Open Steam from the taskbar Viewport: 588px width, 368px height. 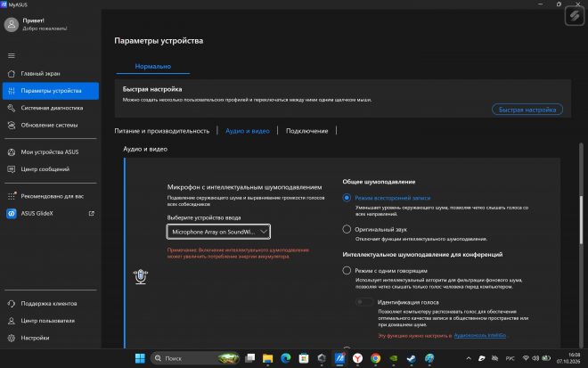point(412,358)
